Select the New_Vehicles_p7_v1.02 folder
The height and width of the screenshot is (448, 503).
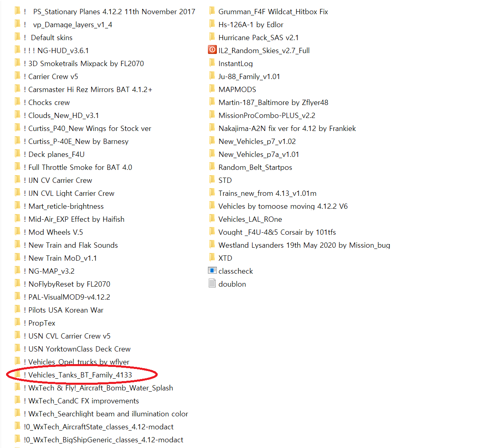click(x=257, y=141)
